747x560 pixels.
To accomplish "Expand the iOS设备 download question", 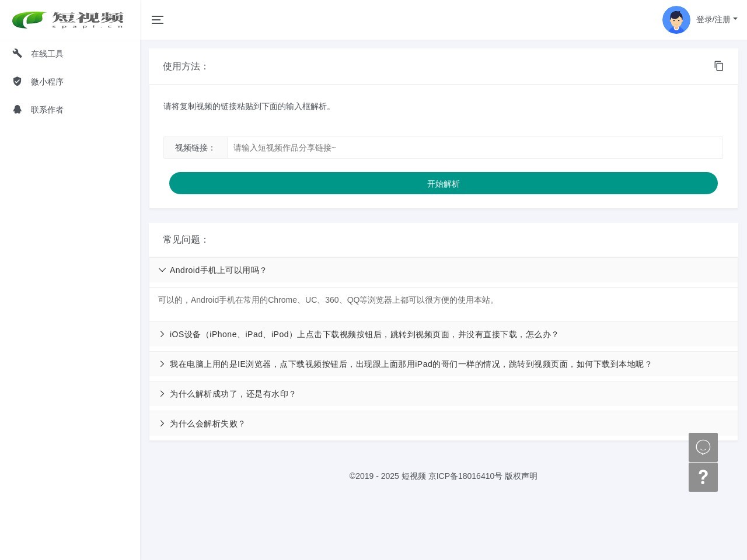I will (x=364, y=334).
